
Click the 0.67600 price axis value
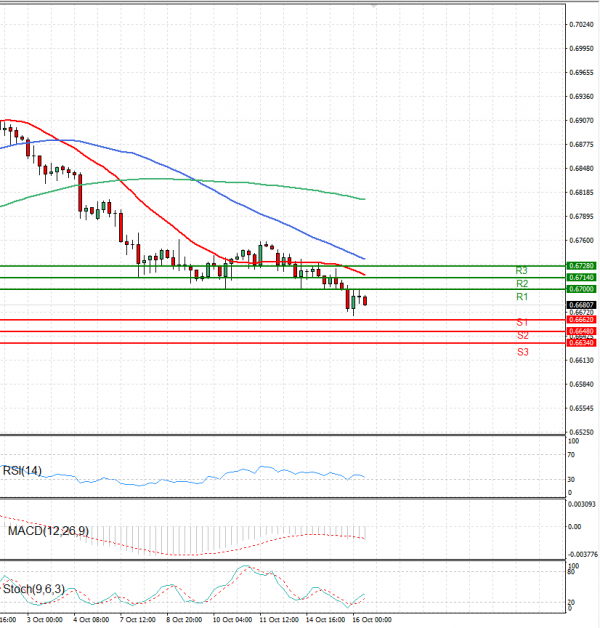(x=582, y=241)
